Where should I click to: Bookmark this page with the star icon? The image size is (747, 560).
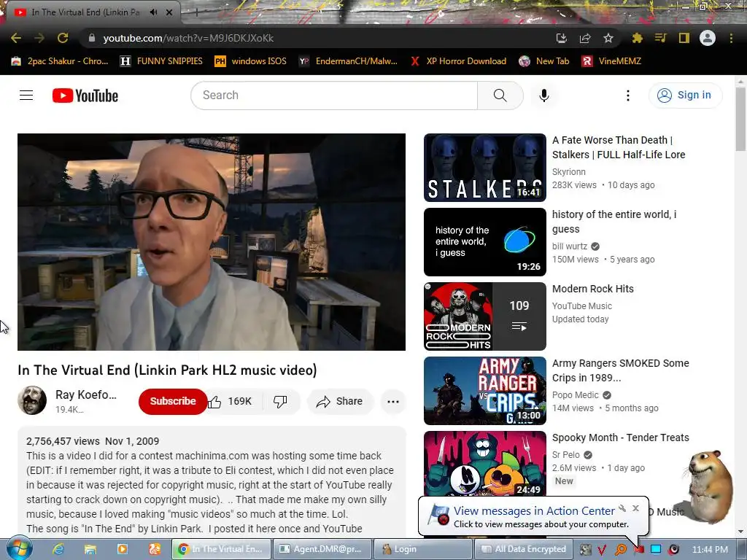608,38
